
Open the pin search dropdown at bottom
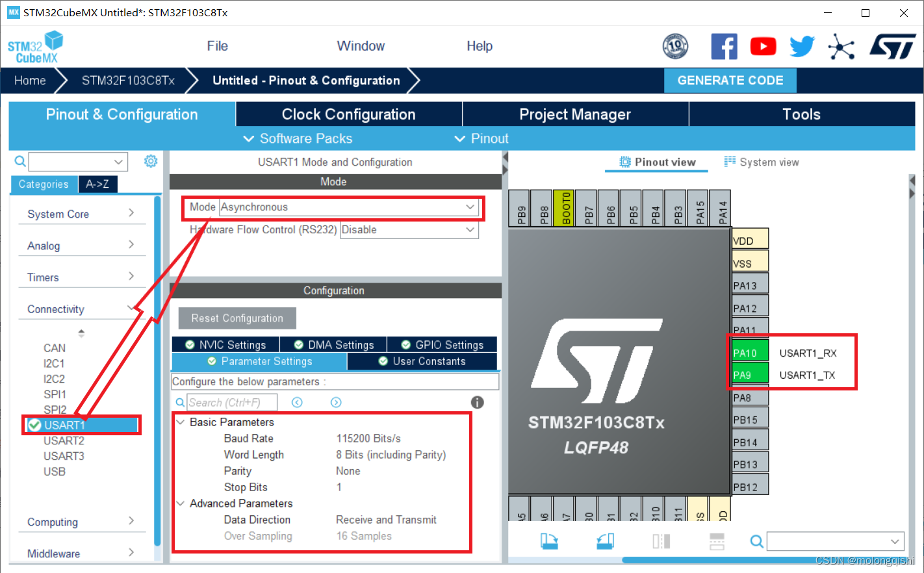coord(835,541)
